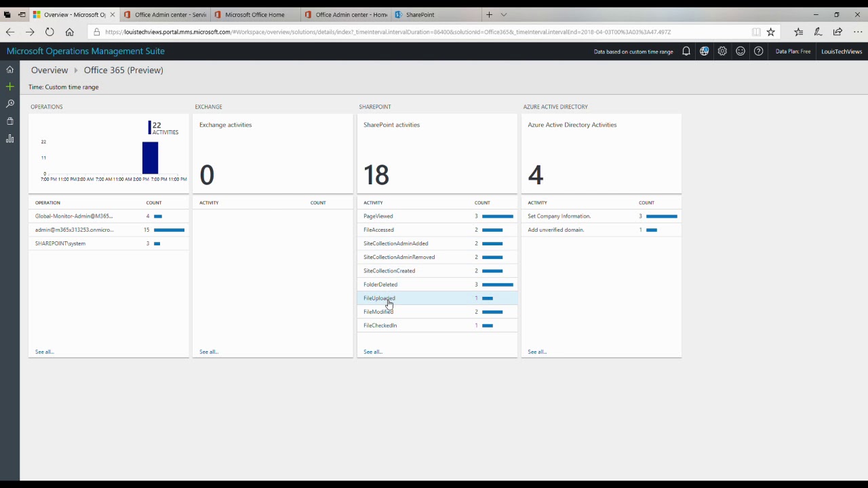The height and width of the screenshot is (488, 868).
Task: Select SiteCollectionAdminRemoved activity row
Action: click(x=437, y=257)
